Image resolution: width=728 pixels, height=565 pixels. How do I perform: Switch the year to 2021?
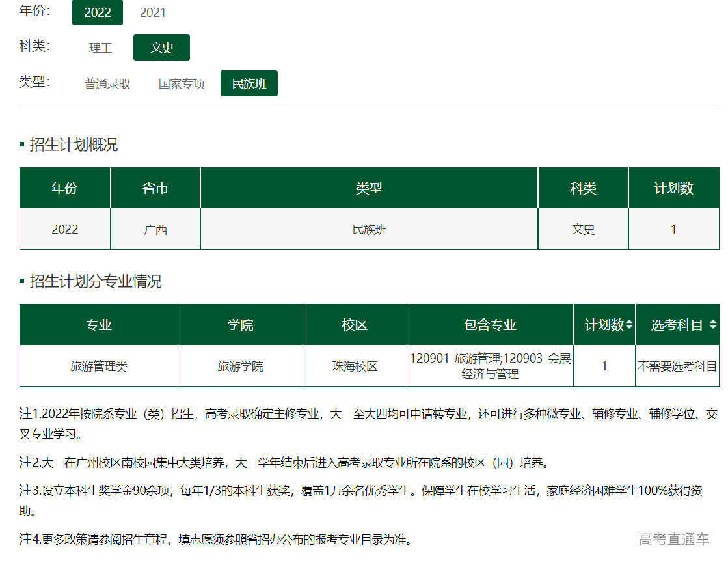pos(153,12)
